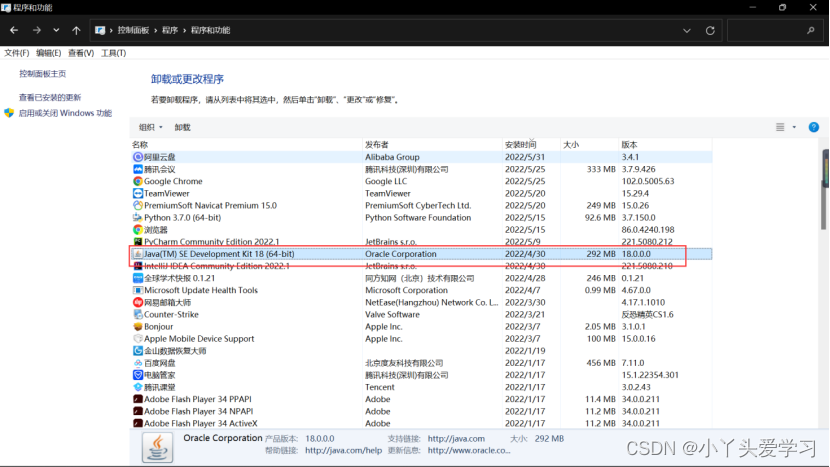Open the 文件(F) menu
830x467 pixels.
point(16,53)
